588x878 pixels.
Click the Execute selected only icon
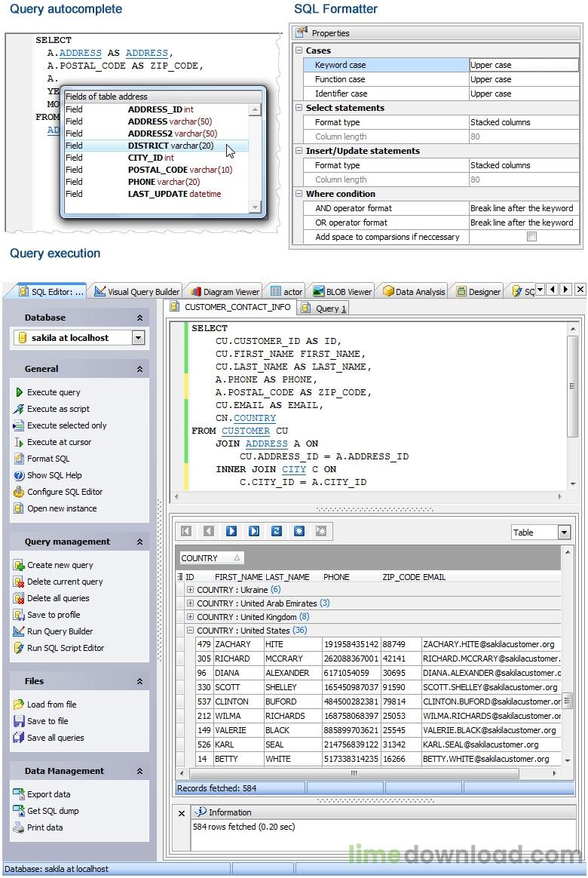pyautogui.click(x=19, y=425)
